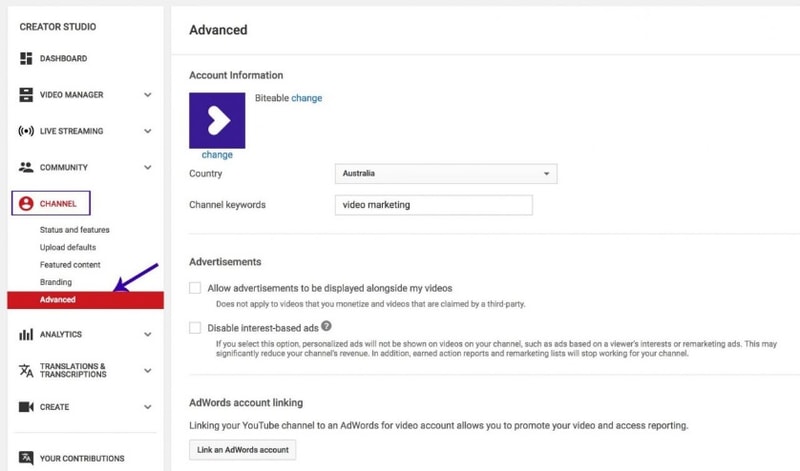The width and height of the screenshot is (800, 471).
Task: Expand the Live Streaming section
Action: (x=147, y=131)
